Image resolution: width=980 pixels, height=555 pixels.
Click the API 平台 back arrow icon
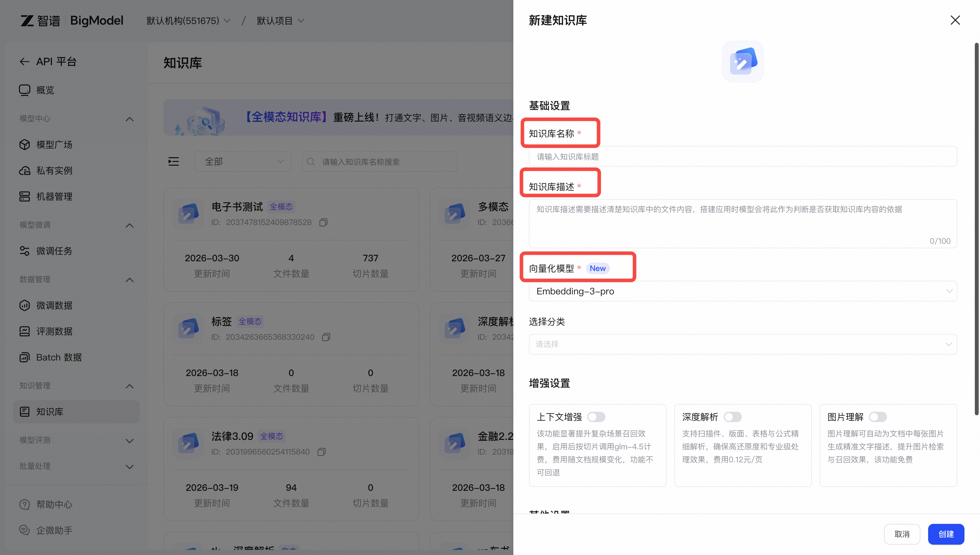point(24,62)
